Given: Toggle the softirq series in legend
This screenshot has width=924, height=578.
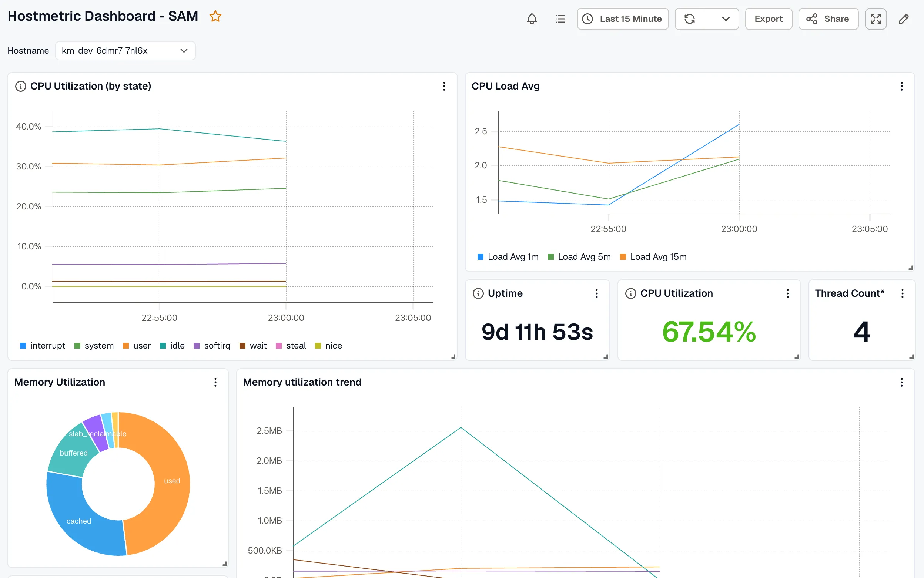Looking at the screenshot, I should pyautogui.click(x=212, y=346).
